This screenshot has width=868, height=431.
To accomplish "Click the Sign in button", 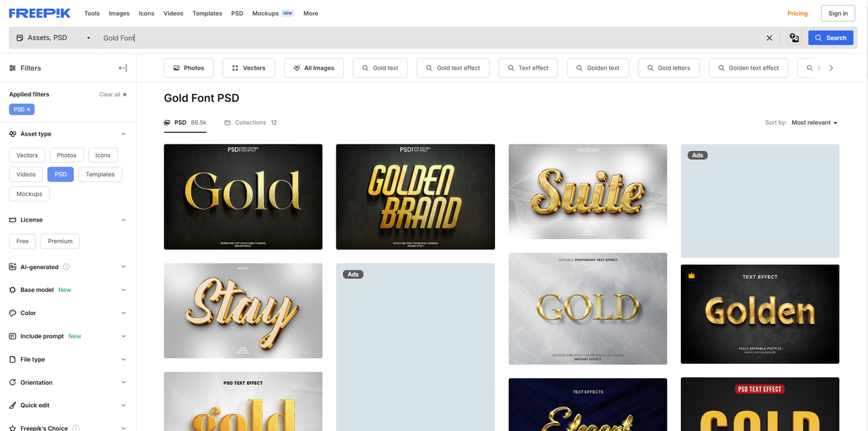I will coord(838,14).
